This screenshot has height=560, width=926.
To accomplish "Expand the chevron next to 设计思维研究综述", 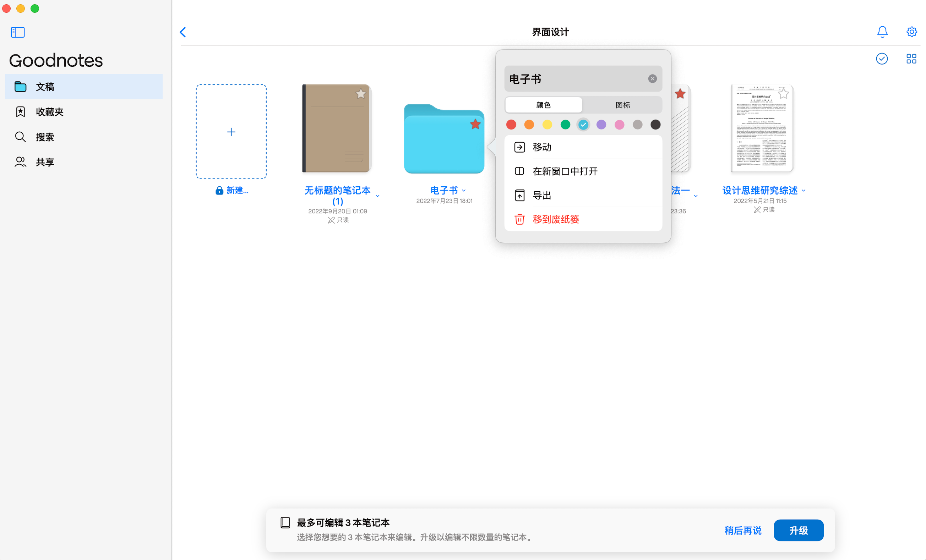I will (804, 191).
